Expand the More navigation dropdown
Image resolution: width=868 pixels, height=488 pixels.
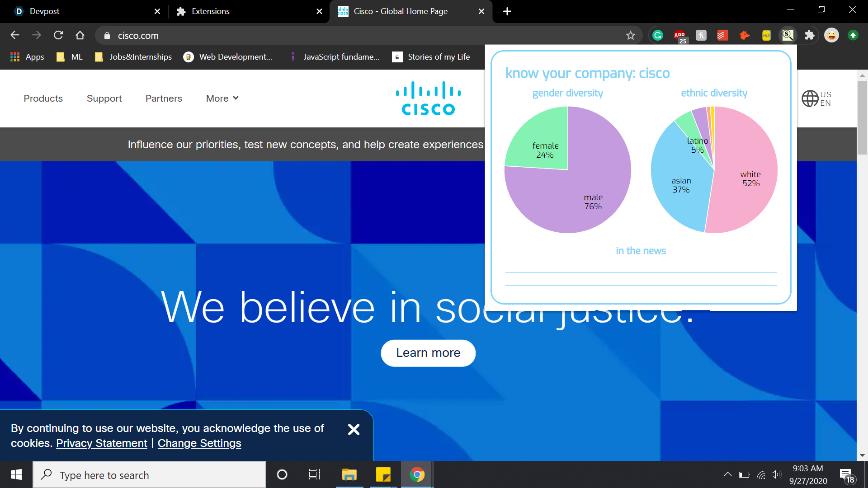222,99
